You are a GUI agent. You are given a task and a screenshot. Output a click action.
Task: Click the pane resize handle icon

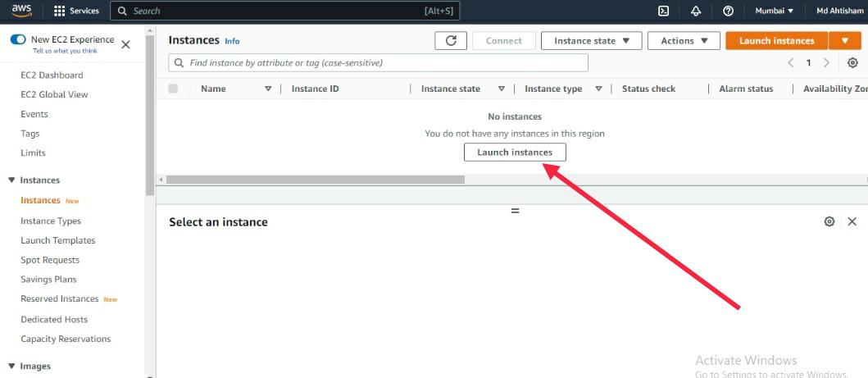pyautogui.click(x=516, y=211)
